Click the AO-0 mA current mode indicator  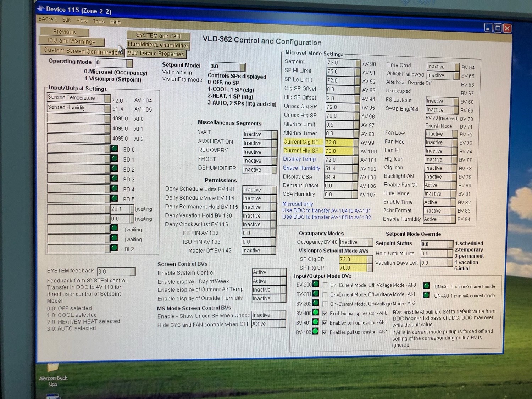(426, 286)
